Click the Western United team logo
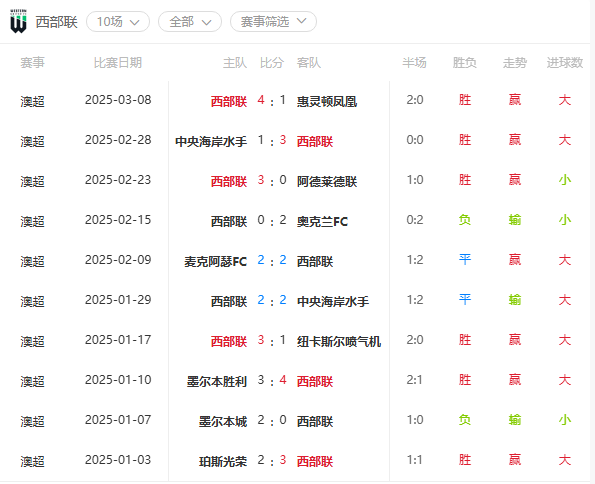Viewport: 595px width, 484px height. pos(18,21)
